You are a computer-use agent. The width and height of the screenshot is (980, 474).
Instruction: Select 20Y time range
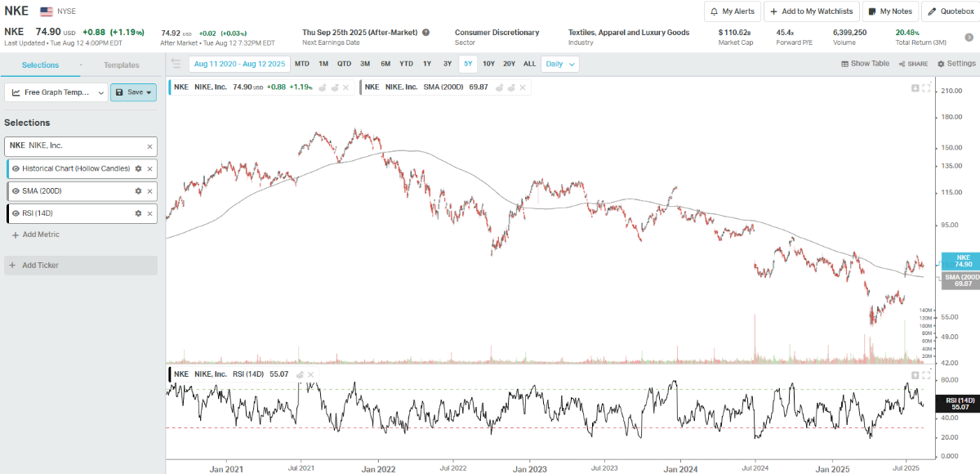(x=509, y=64)
